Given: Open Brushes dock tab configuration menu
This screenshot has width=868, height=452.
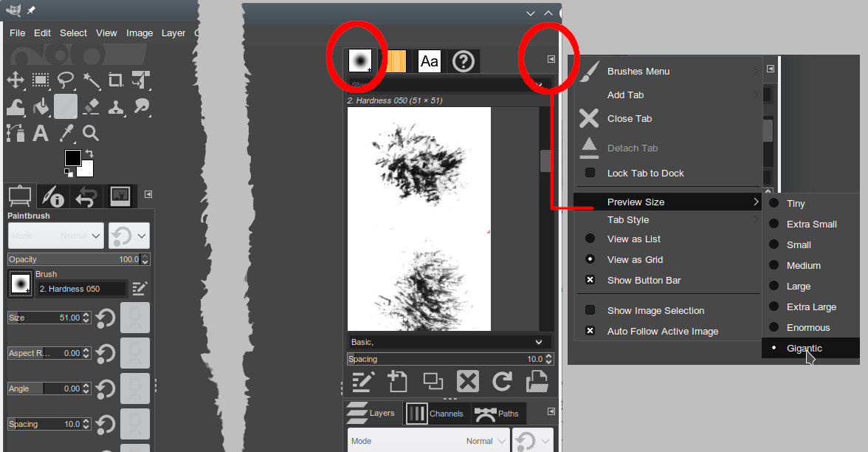Looking at the screenshot, I should pos(551,59).
